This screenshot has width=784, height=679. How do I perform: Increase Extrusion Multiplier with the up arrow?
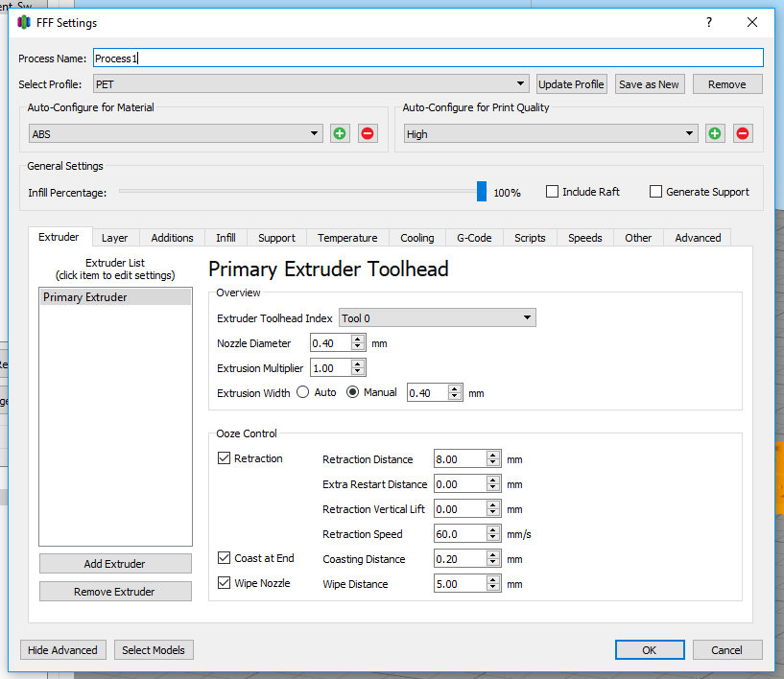pyautogui.click(x=357, y=364)
